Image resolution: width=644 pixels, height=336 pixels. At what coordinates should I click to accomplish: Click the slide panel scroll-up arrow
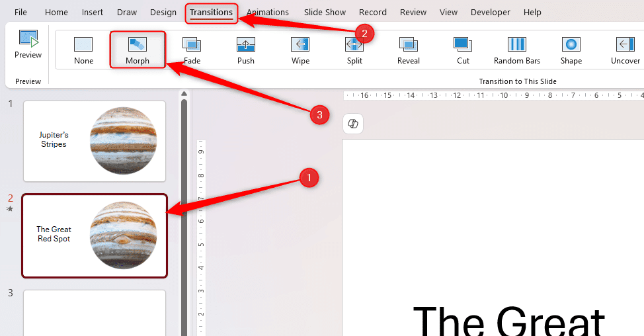click(x=184, y=94)
